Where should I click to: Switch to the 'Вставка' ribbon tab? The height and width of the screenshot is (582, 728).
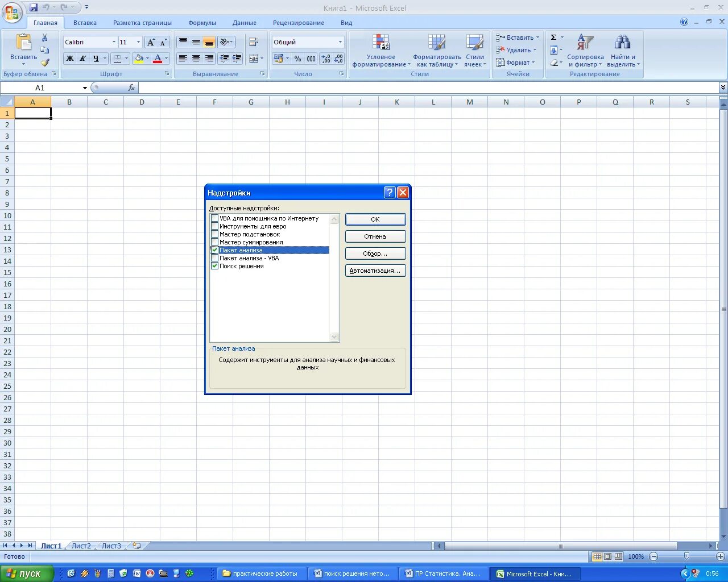click(x=85, y=23)
